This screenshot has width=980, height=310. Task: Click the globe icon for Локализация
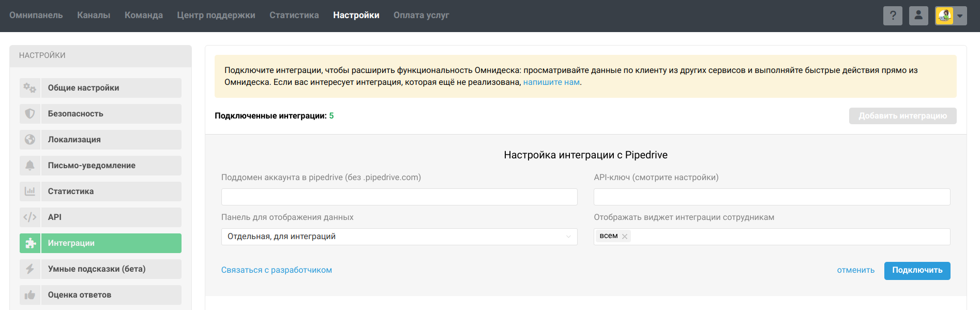[30, 140]
